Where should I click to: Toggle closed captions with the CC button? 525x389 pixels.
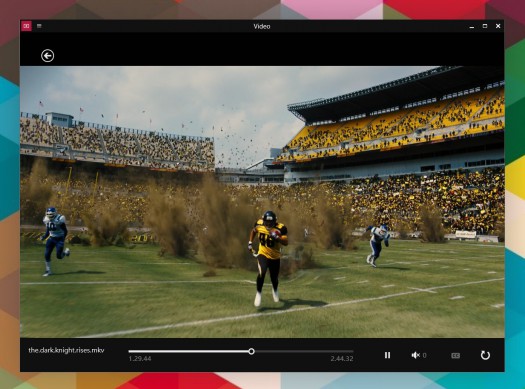point(455,355)
